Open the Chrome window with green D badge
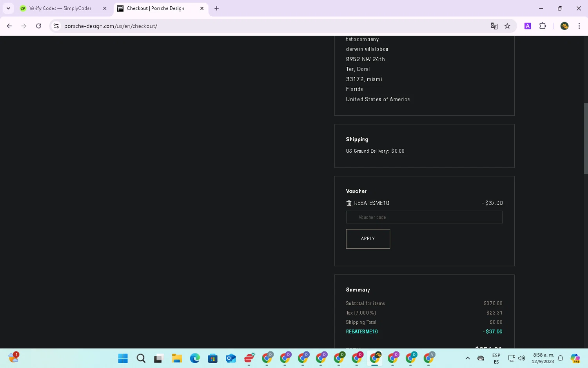Screen dimensions: 588x368 [339, 358]
